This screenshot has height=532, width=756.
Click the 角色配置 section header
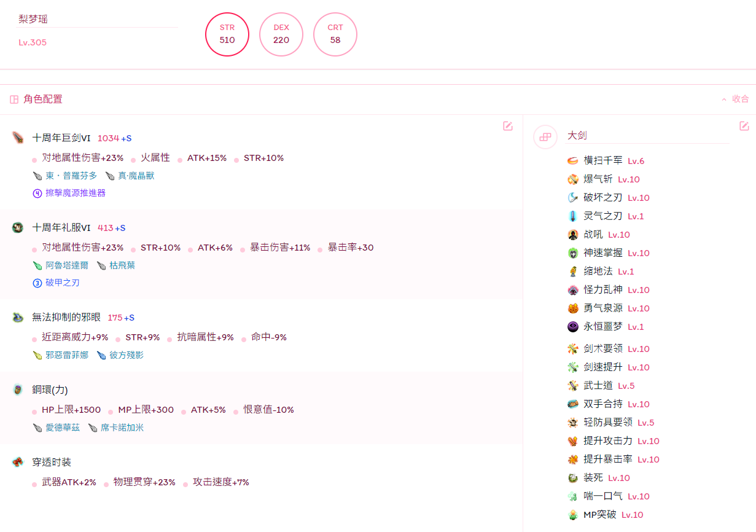(x=43, y=99)
